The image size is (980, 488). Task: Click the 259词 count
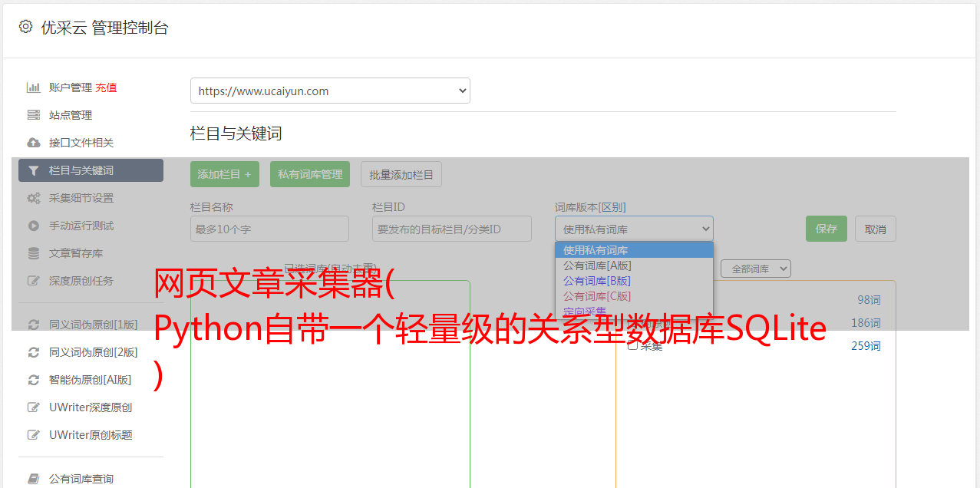coord(866,346)
